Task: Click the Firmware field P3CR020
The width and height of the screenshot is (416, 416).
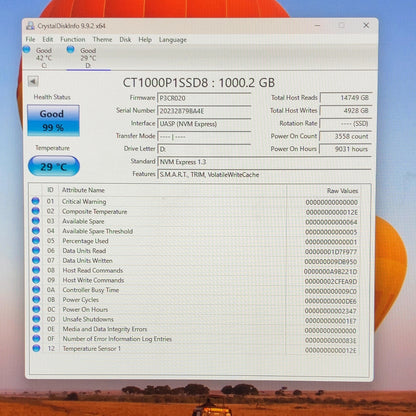Action: point(204,98)
